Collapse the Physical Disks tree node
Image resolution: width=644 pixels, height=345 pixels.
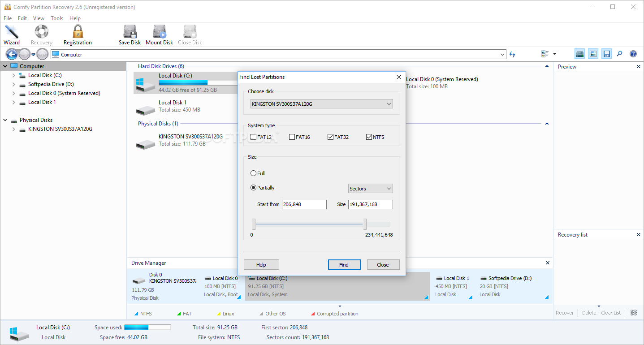pos(5,120)
